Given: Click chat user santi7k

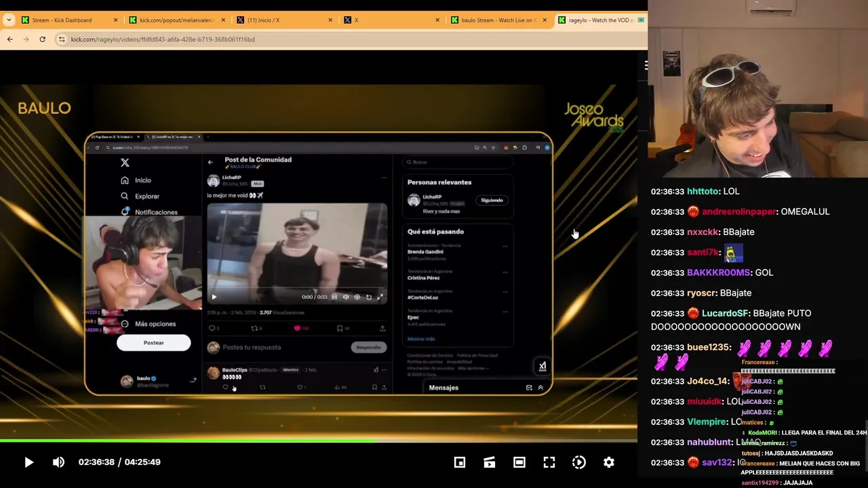Looking at the screenshot, I should [703, 252].
